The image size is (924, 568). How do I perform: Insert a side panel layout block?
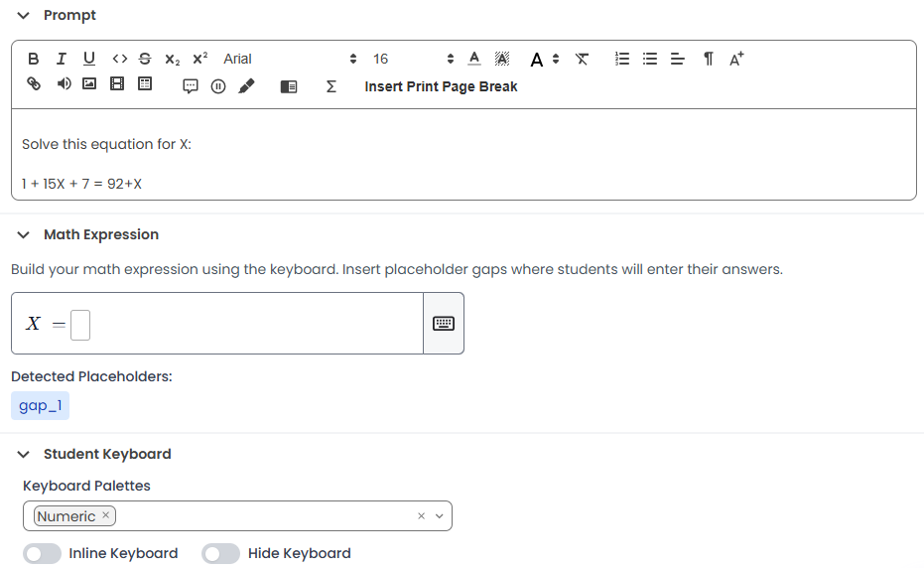[x=289, y=87]
